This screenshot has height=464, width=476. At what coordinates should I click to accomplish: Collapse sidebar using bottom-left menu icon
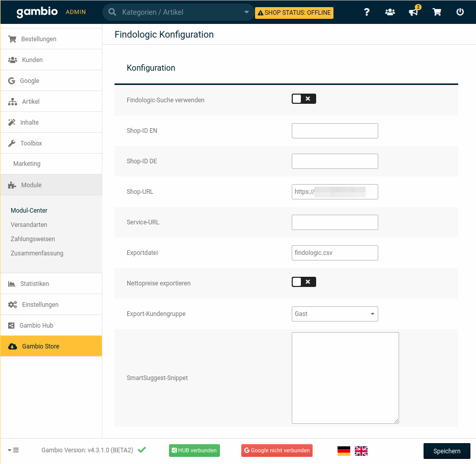(x=13, y=450)
